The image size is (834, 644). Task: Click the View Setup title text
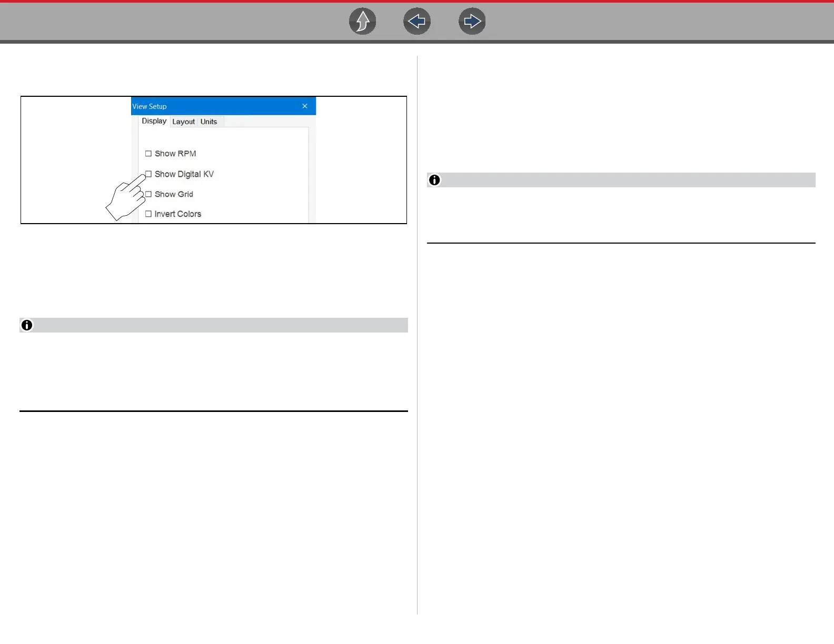[150, 106]
